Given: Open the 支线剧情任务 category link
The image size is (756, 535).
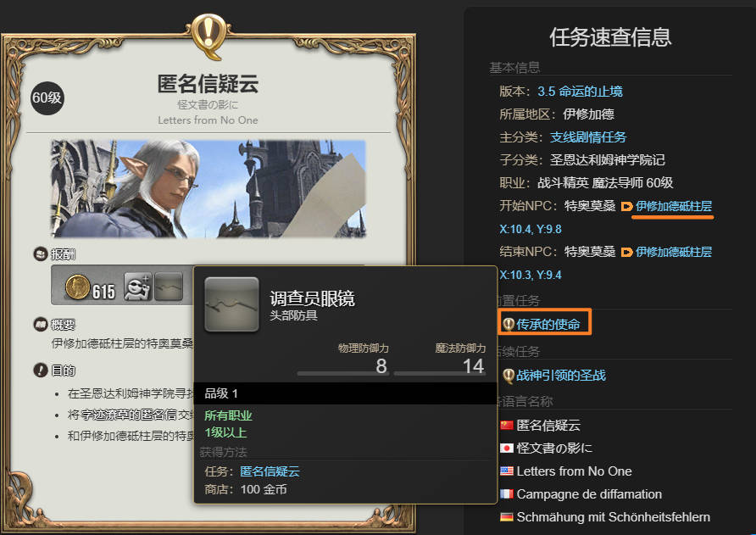Looking at the screenshot, I should click(588, 137).
